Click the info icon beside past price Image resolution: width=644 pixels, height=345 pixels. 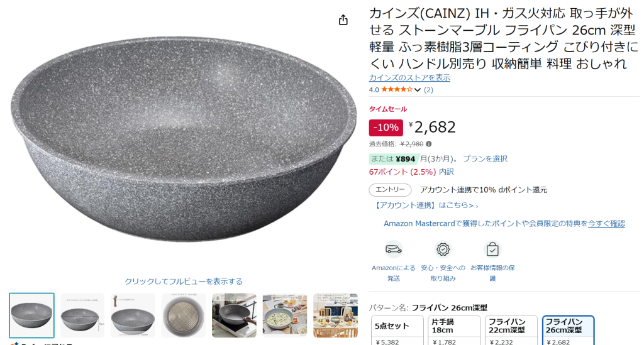pyautogui.click(x=429, y=144)
